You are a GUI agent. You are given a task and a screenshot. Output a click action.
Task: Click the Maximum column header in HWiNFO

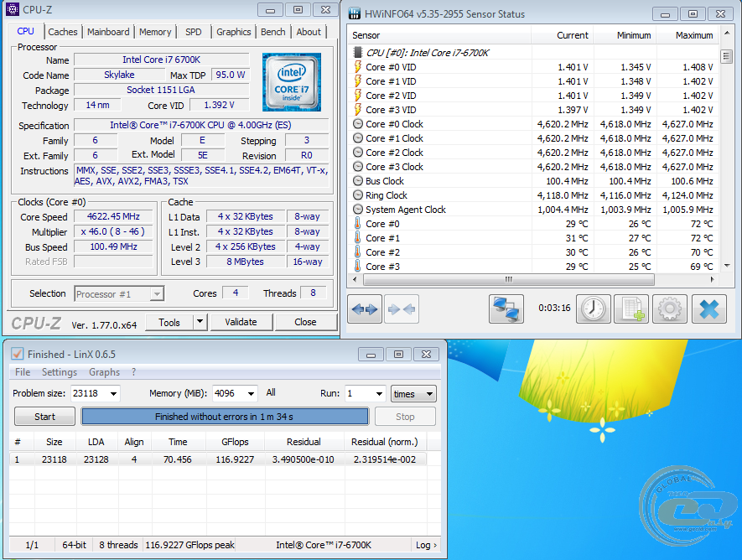688,35
